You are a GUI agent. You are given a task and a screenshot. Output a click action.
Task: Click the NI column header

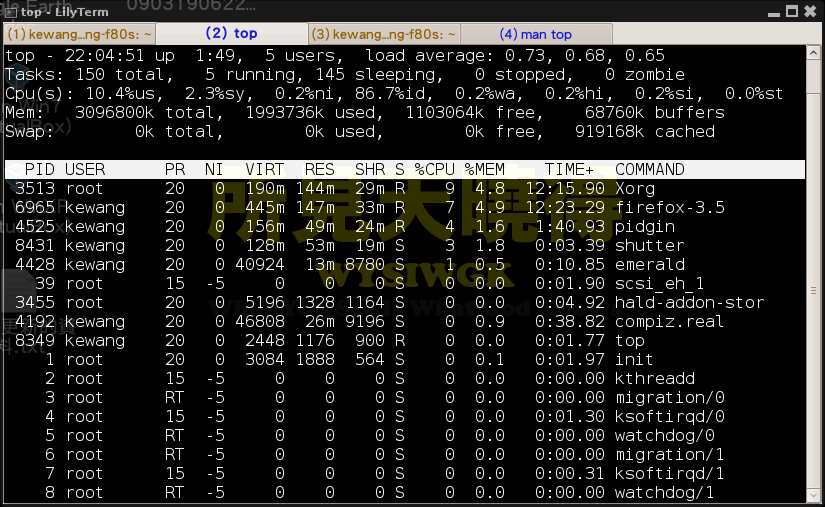click(x=214, y=169)
